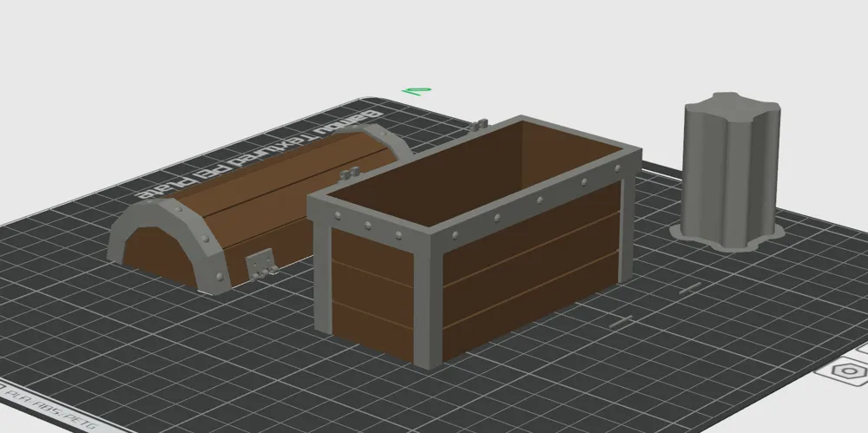Select the small pin nearest chest box

tap(621, 322)
